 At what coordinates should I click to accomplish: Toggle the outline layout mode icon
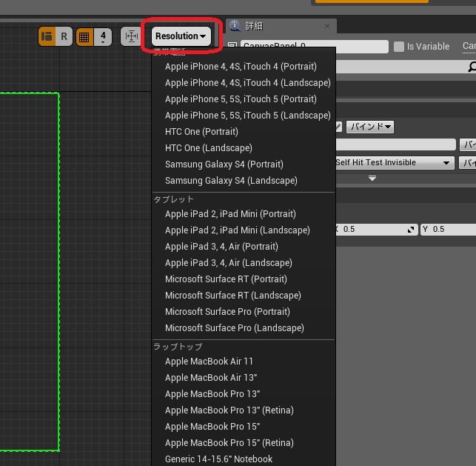[47, 36]
